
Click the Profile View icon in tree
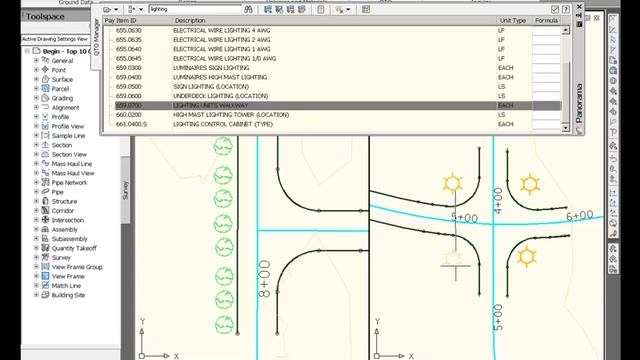[x=45, y=126]
